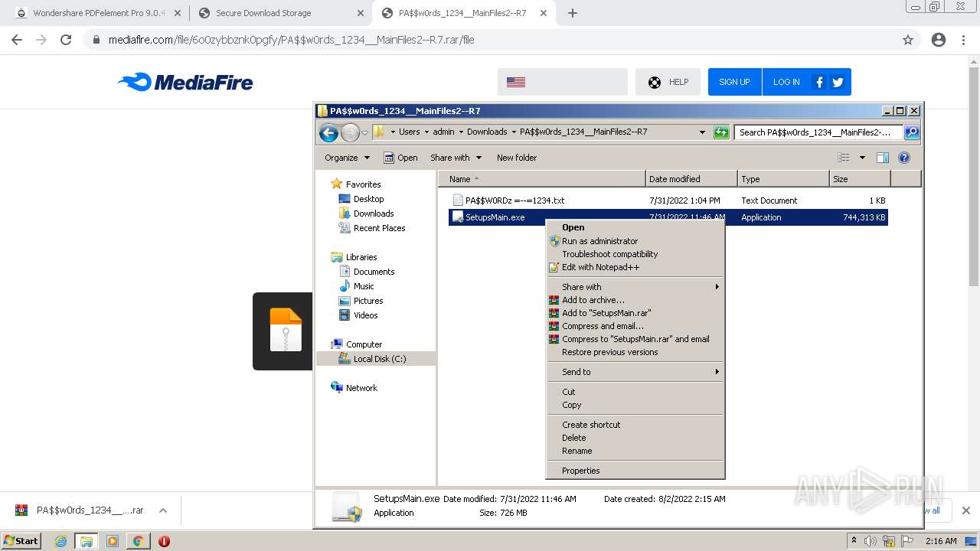Expand Organize dropdown menu
The image size is (980, 551).
click(347, 158)
